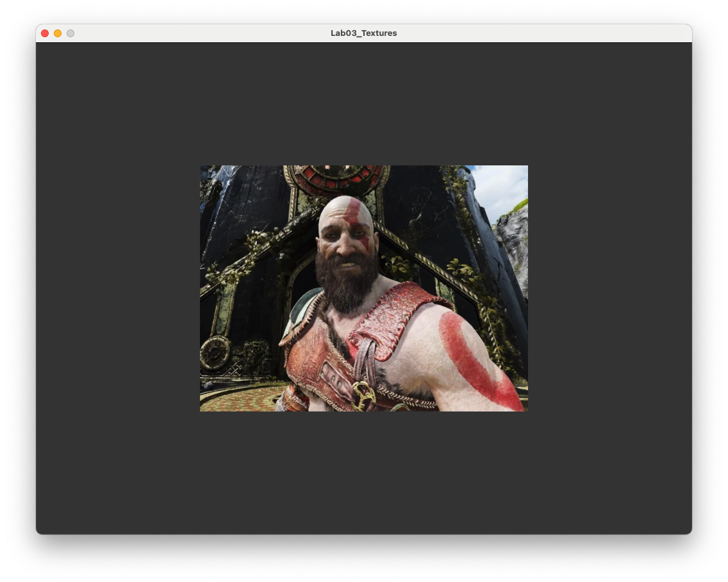
Task: Minimize the Lab03_Textures window
Action: (58, 33)
